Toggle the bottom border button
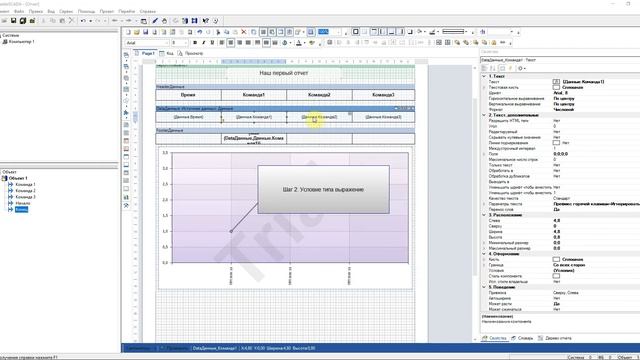The image size is (640, 360). point(391,32)
